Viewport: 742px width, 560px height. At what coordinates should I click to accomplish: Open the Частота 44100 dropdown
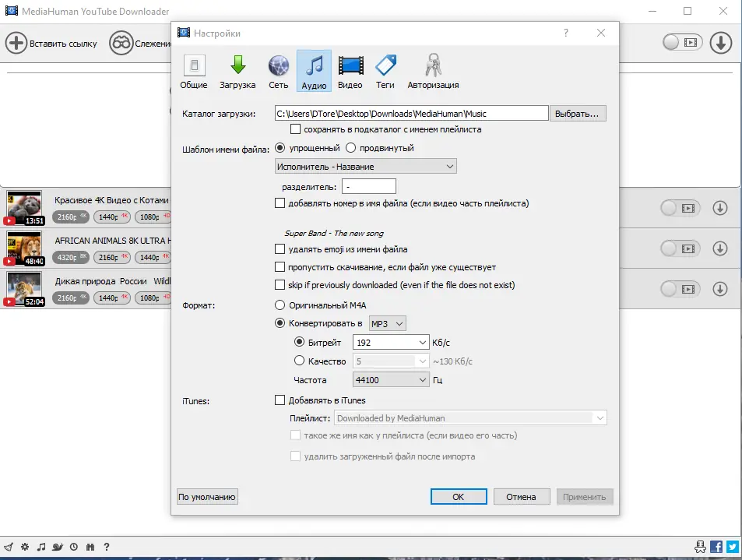pyautogui.click(x=391, y=379)
